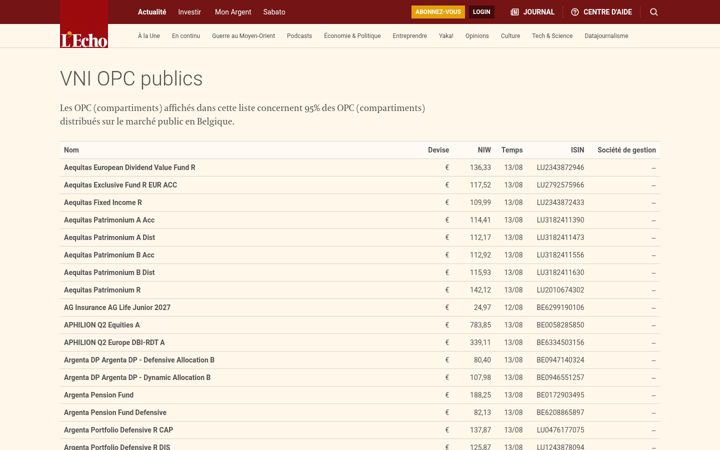The width and height of the screenshot is (720, 450).
Task: Select ISIN LU0476177075
Action: point(560,430)
